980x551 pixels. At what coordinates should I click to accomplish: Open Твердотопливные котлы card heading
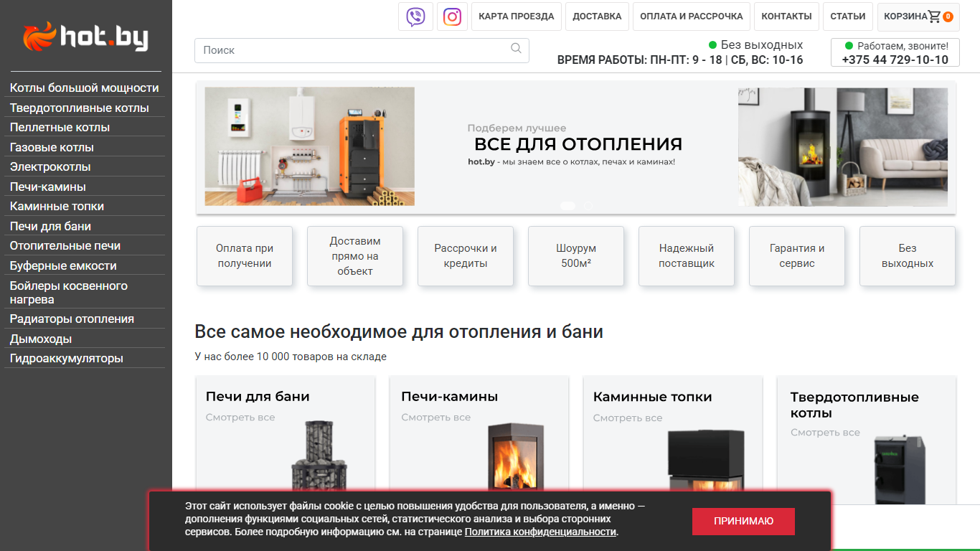click(854, 405)
